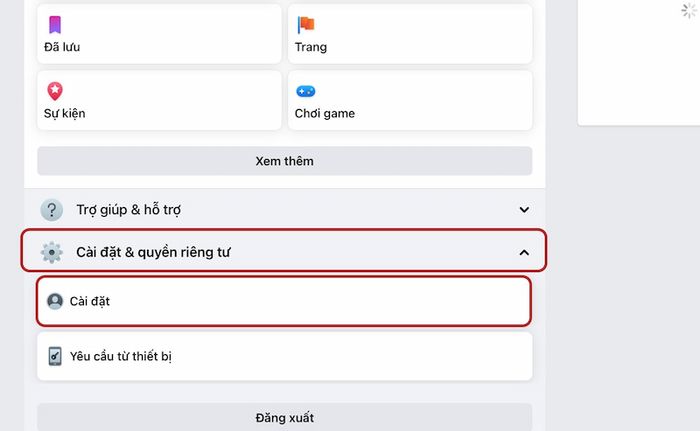This screenshot has width=700, height=431.
Task: Click the orange Trang flag icon
Action: (306, 25)
